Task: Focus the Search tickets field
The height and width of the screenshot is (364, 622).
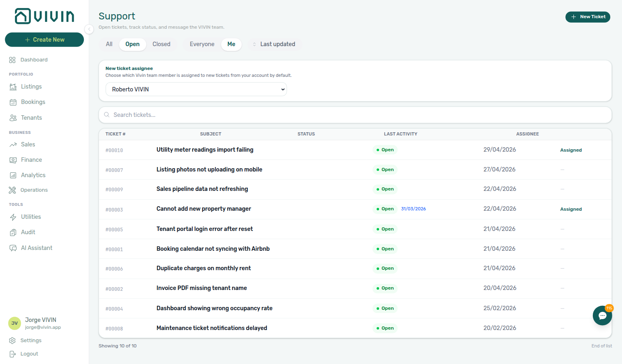Action: click(x=355, y=115)
